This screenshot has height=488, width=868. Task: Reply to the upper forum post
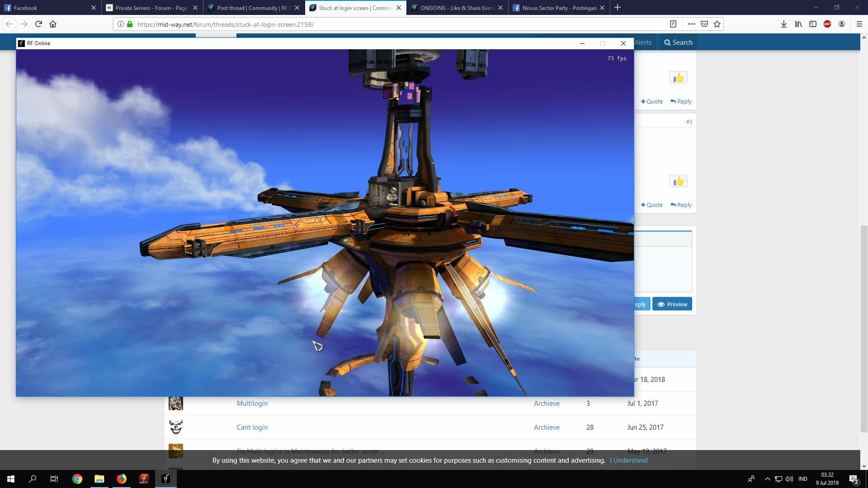[681, 102]
